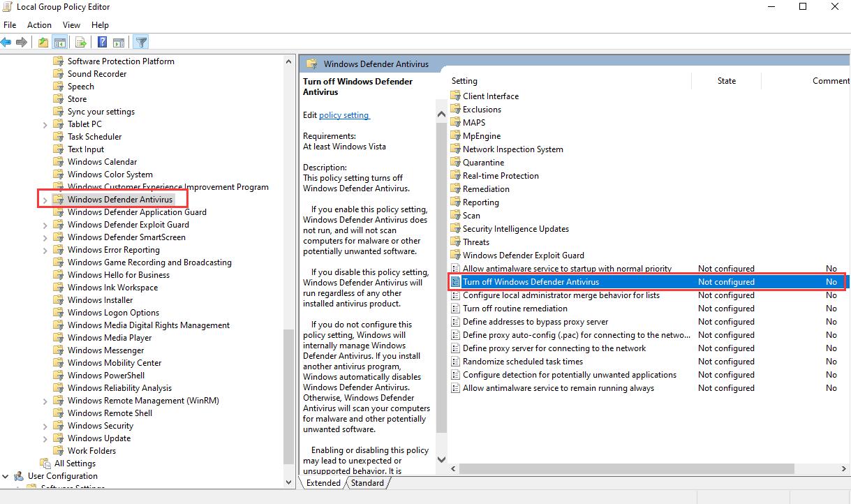Screen dimensions: 851x504
Task: Toggle Show/Hide Console Tree icon
Action: coord(60,43)
